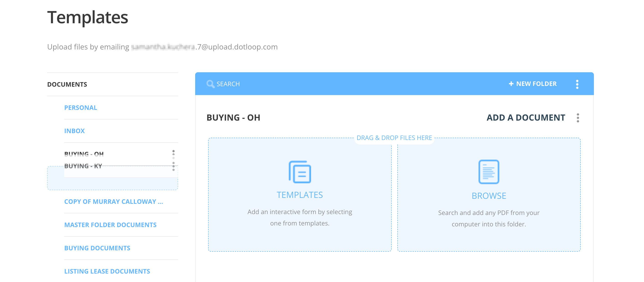The image size is (644, 282).
Task: Click the search magnifier icon in blue bar
Action: point(210,84)
